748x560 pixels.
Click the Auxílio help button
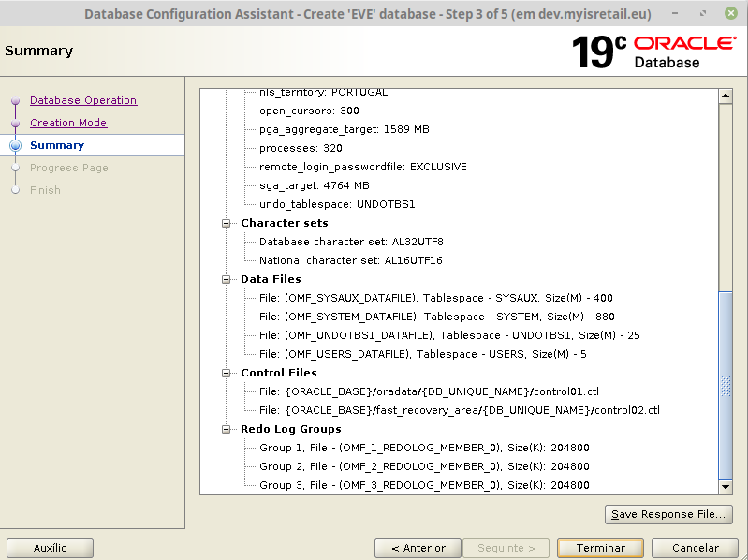coord(51,548)
